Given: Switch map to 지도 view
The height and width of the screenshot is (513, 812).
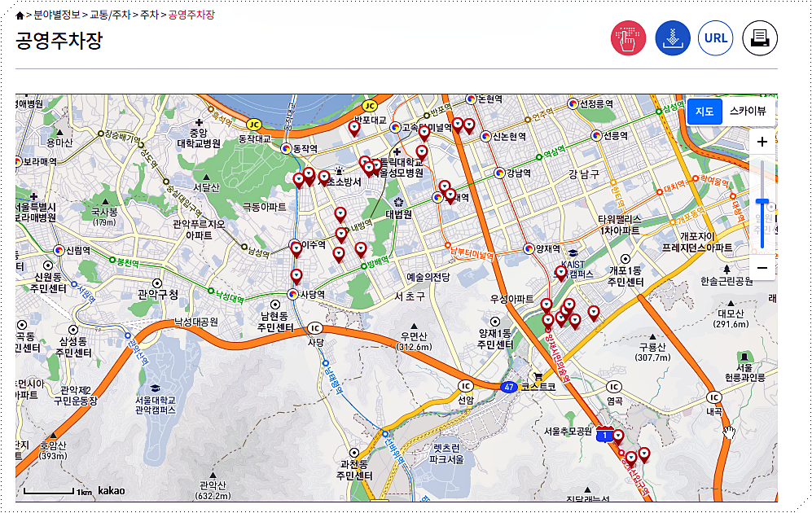Looking at the screenshot, I should [x=704, y=112].
